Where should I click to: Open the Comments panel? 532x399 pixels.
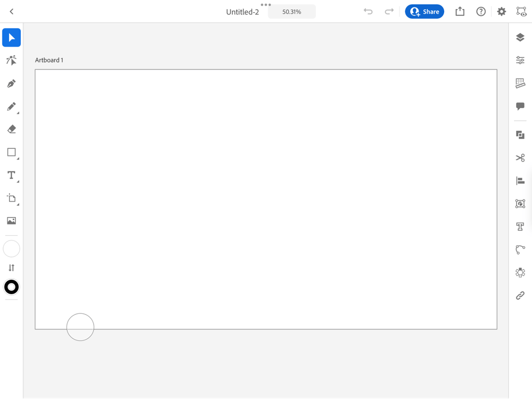[520, 106]
